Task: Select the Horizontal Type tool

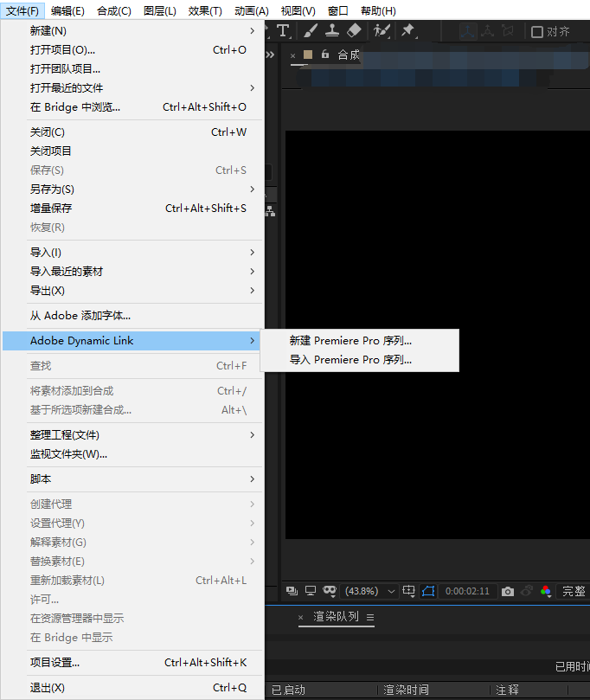Action: pyautogui.click(x=283, y=31)
